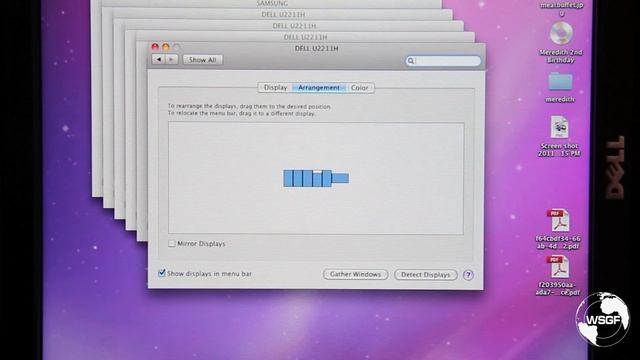Select the display rectangle with the white menu bar

coord(317,178)
